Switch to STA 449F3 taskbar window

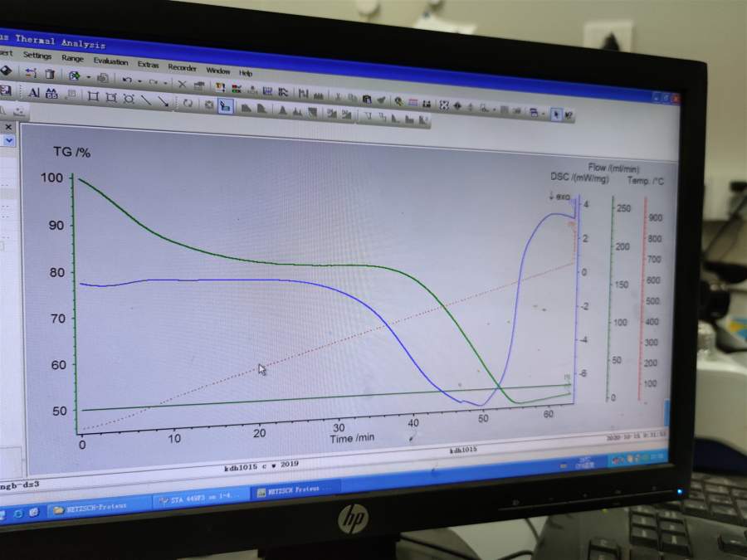click(200, 499)
